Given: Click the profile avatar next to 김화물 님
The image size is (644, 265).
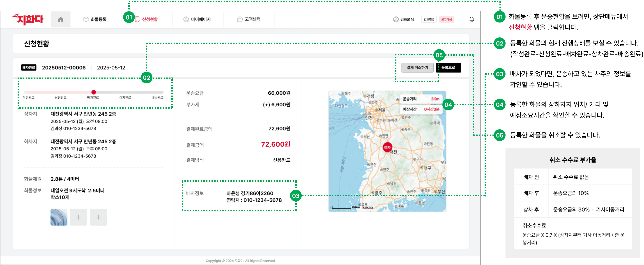Looking at the screenshot, I should pyautogui.click(x=396, y=19).
